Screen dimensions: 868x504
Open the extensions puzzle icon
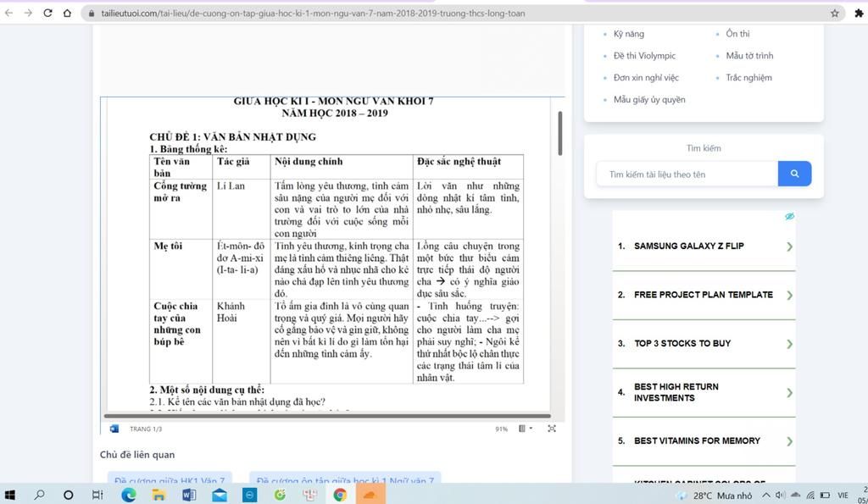point(859,14)
